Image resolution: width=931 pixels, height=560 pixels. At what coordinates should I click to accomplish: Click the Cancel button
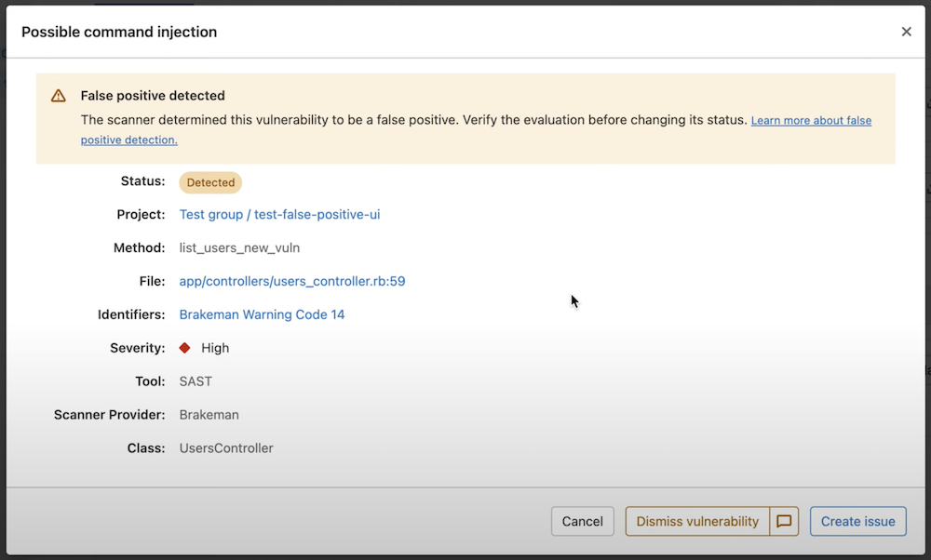[582, 521]
